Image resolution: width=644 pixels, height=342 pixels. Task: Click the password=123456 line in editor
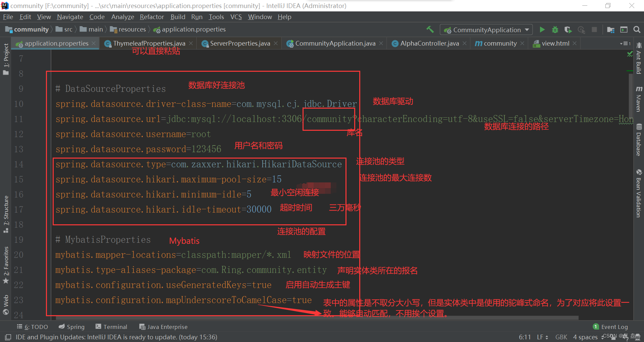138,149
